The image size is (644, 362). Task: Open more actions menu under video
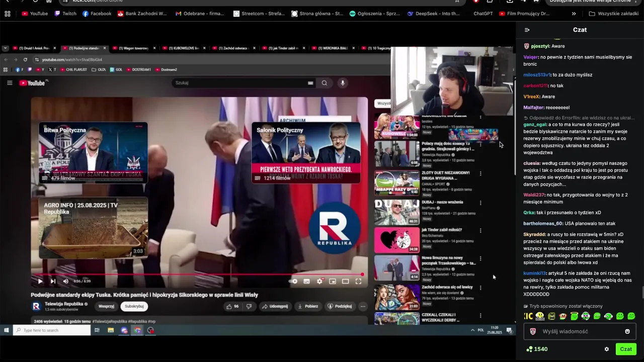(x=363, y=306)
